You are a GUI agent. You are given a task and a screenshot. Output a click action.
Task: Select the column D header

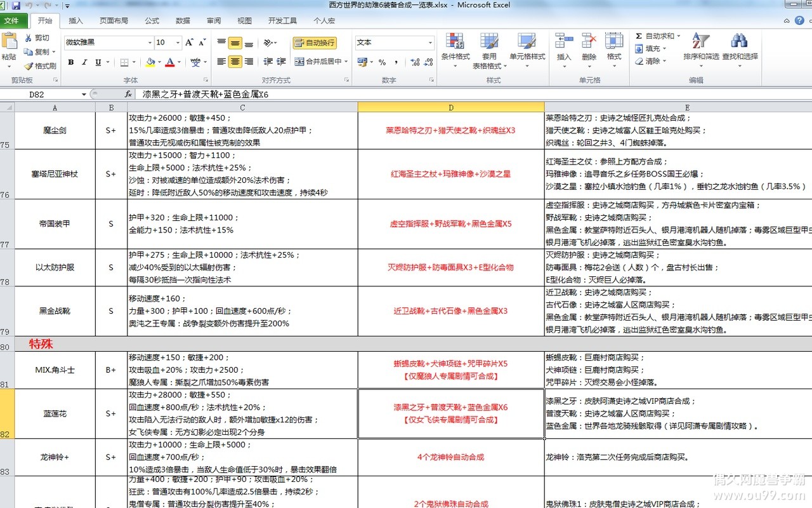(x=451, y=107)
